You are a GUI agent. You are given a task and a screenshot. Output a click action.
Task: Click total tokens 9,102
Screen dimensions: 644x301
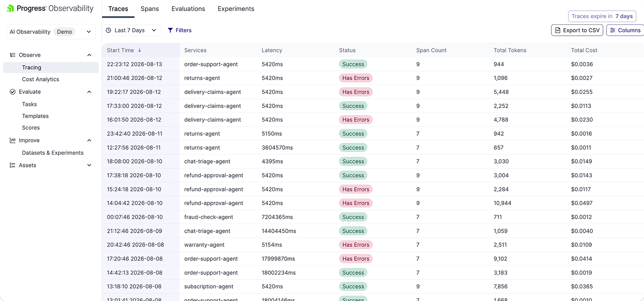pos(500,259)
